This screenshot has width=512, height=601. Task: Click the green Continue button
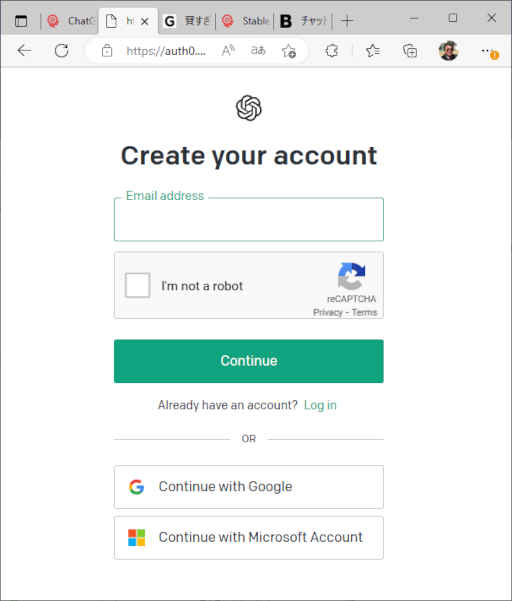pyautogui.click(x=249, y=361)
